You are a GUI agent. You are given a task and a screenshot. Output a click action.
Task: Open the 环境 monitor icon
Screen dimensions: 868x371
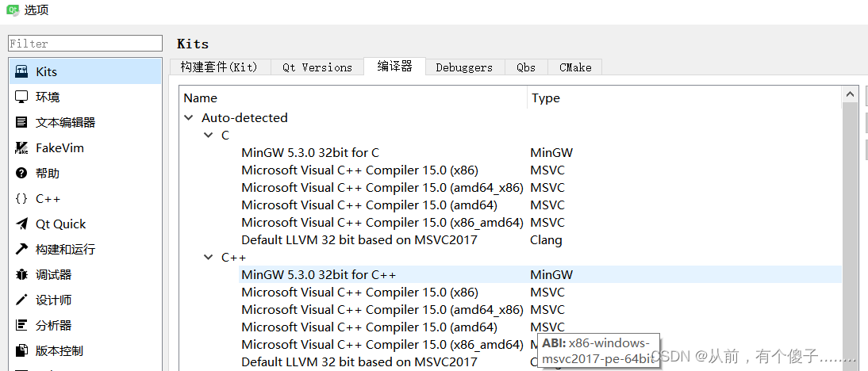pyautogui.click(x=21, y=97)
